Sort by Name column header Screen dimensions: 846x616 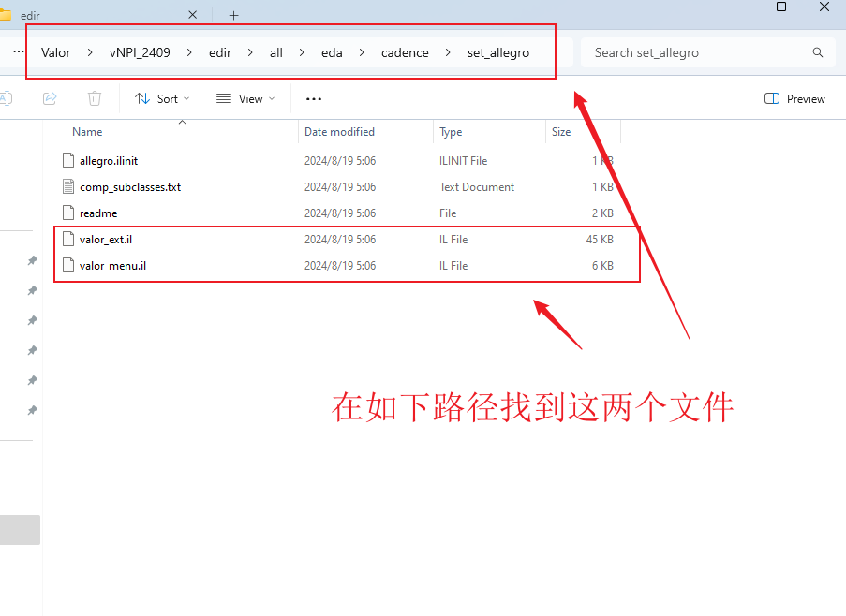87,131
